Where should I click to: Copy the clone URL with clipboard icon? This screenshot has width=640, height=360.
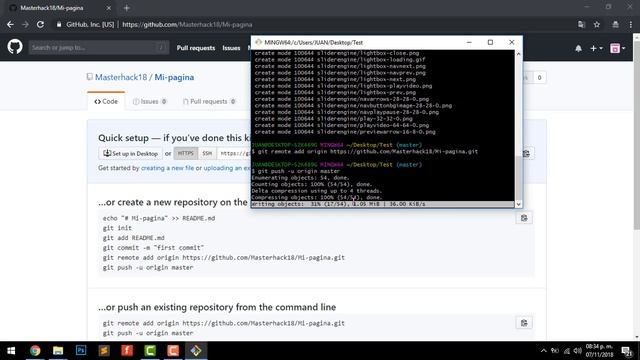pyautogui.click(x=526, y=153)
